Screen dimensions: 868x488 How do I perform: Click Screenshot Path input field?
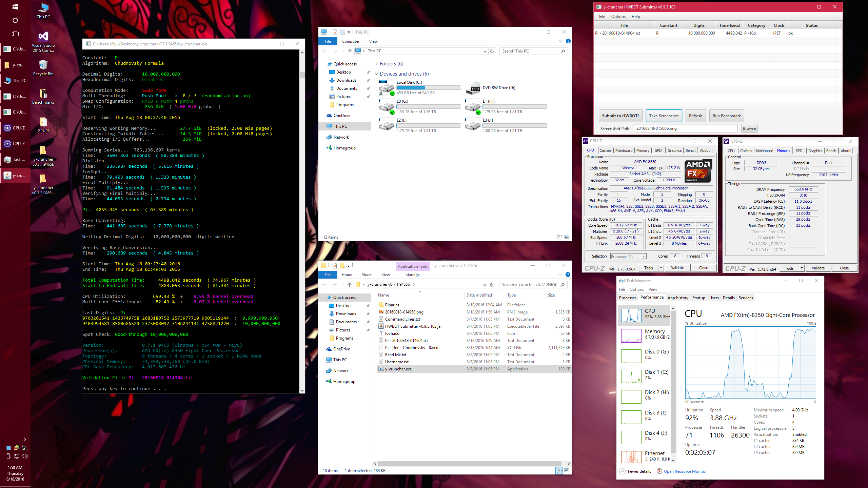tap(685, 128)
